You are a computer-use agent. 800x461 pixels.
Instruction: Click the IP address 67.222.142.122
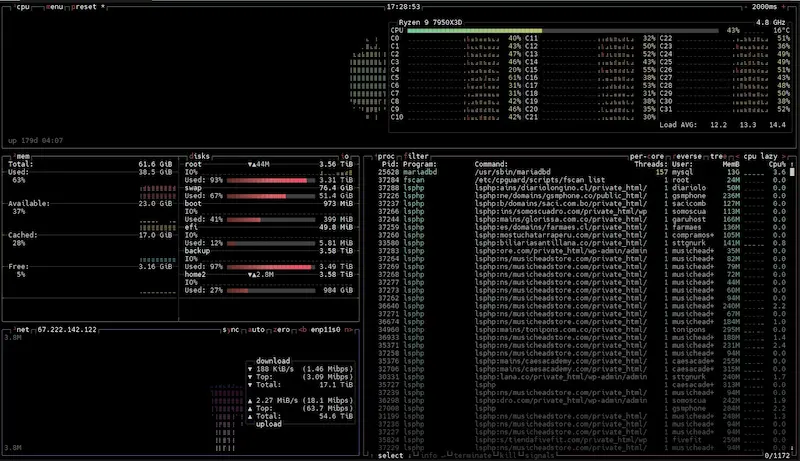point(67,329)
